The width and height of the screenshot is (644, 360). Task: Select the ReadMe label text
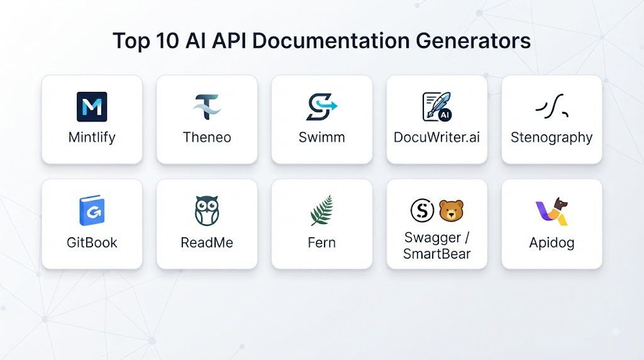(207, 242)
